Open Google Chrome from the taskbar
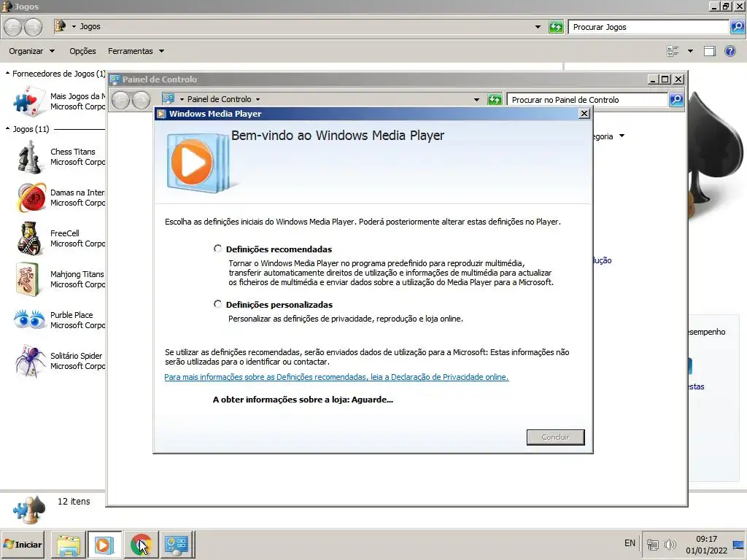 coord(141,544)
